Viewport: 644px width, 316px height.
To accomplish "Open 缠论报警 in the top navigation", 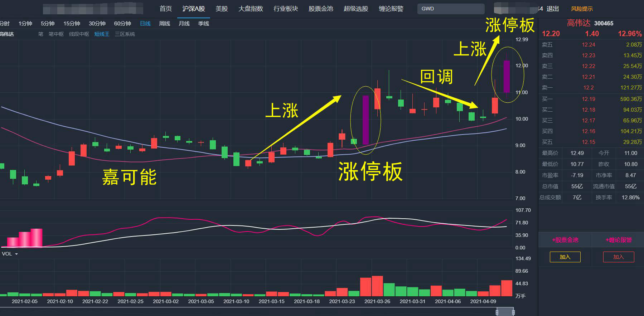I will pos(391,9).
